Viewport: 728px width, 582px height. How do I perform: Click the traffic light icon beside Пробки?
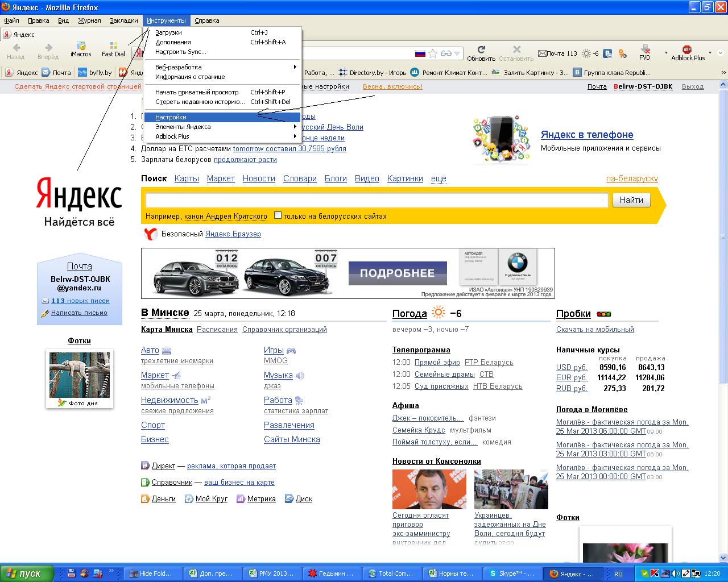click(x=603, y=314)
